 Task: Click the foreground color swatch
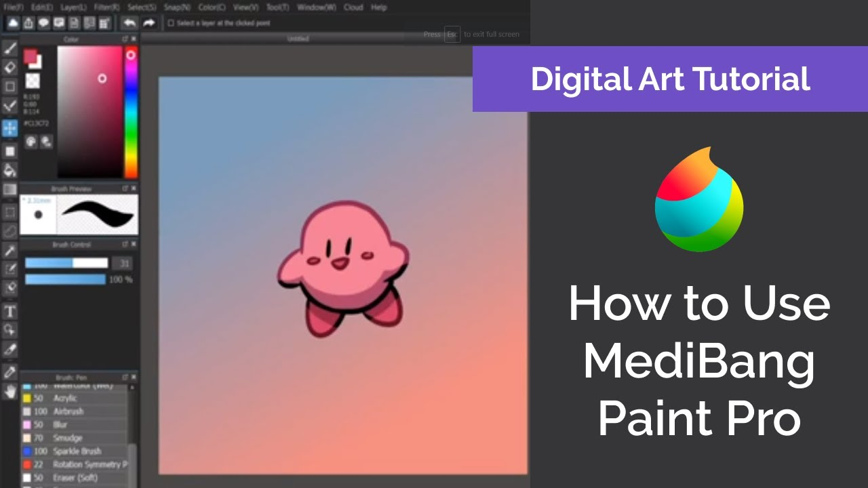(x=30, y=56)
